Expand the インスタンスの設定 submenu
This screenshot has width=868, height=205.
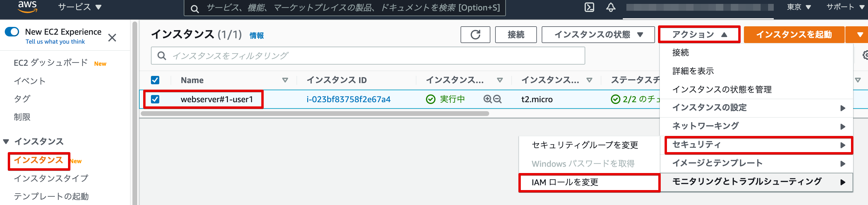756,108
